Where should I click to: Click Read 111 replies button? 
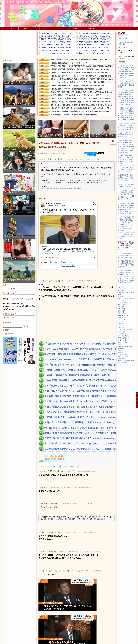pyautogui.click(x=68, y=266)
